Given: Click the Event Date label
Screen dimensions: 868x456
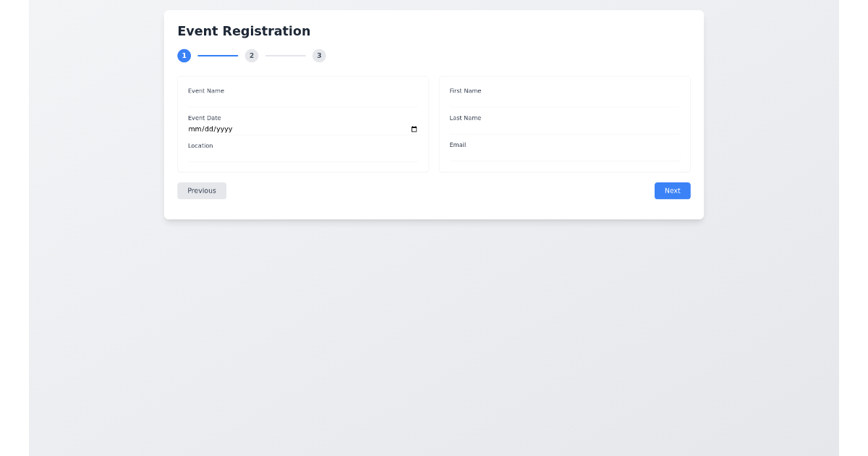Looking at the screenshot, I should 204,117.
